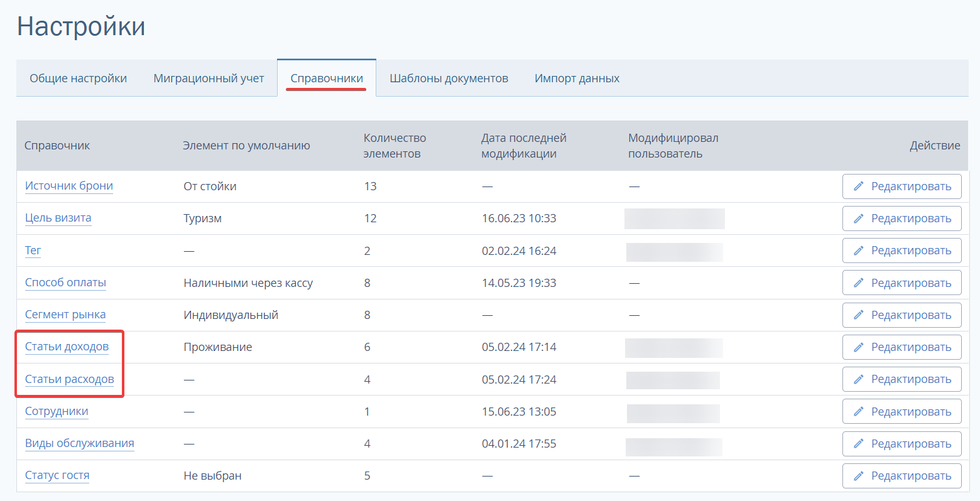Click Редактировать label for Тег
Viewport: 980px width, 501px height.
coord(911,251)
